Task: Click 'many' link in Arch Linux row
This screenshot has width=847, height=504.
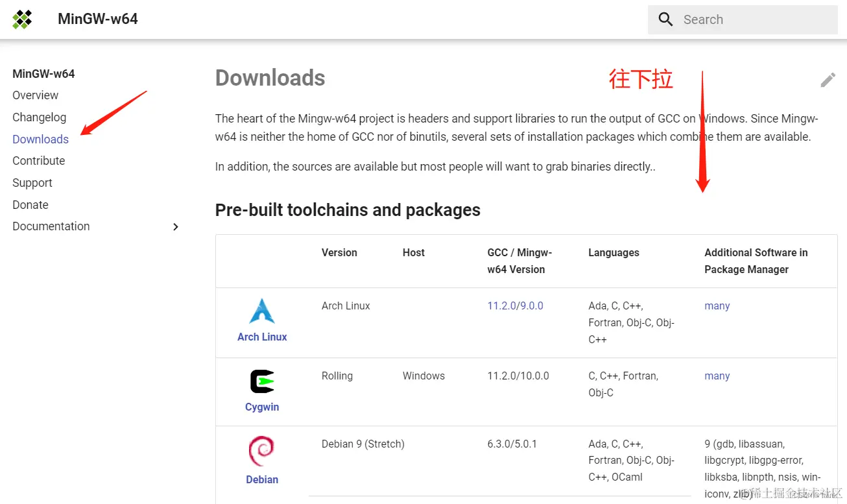Action: point(717,306)
